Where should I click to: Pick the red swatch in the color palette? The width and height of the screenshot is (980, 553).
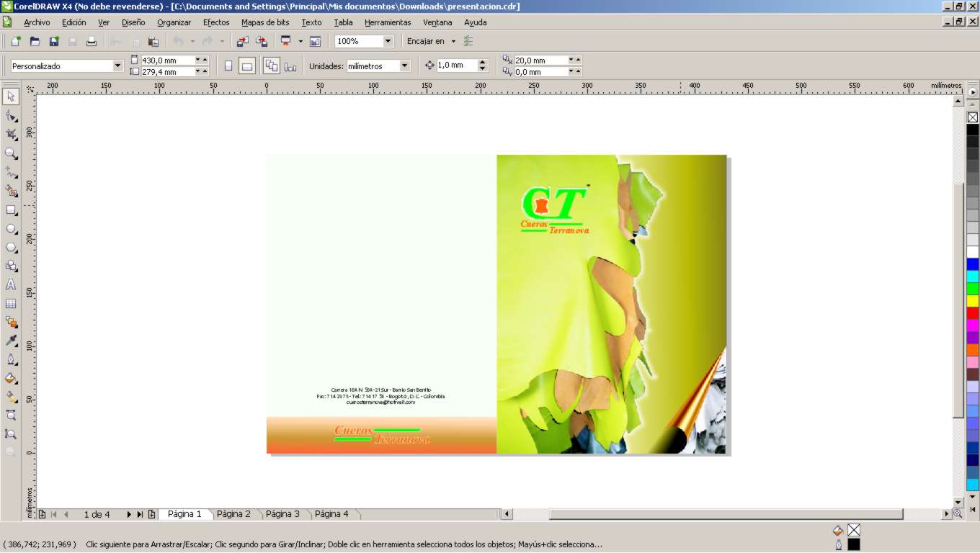pos(973,313)
